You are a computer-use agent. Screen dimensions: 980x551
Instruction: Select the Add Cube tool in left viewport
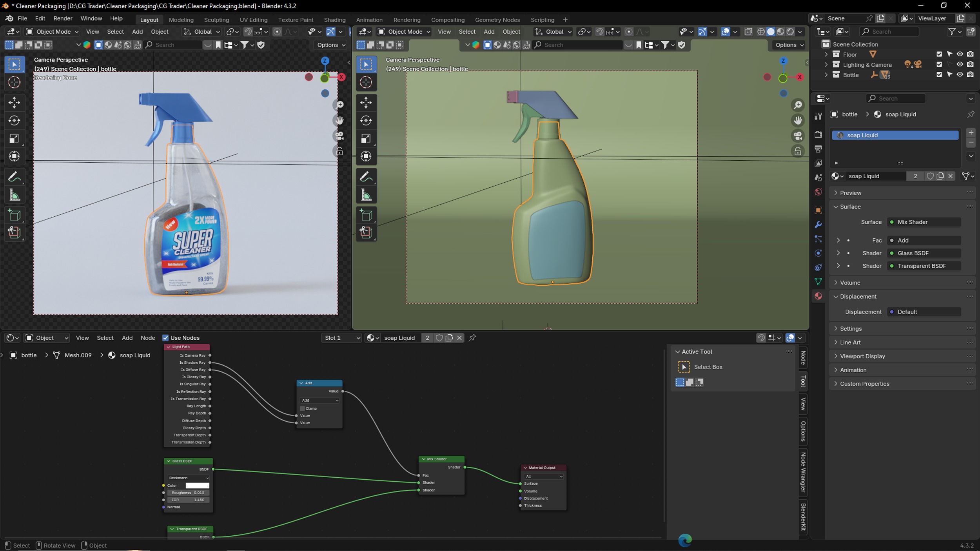point(15,215)
